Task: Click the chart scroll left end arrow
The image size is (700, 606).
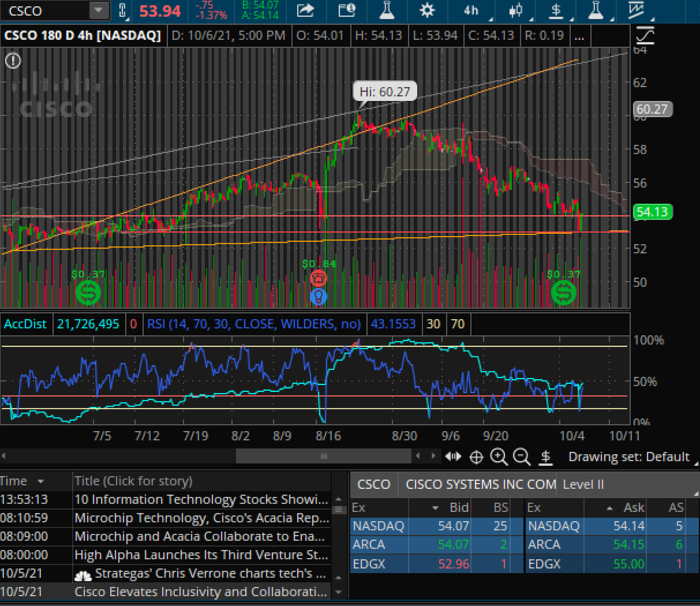Action: coord(4,456)
